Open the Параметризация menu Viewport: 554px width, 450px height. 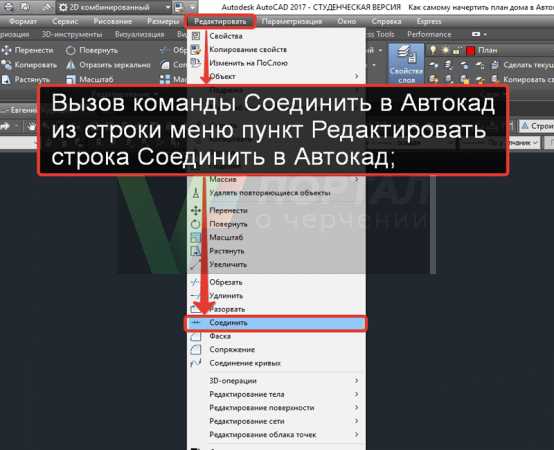[292, 22]
